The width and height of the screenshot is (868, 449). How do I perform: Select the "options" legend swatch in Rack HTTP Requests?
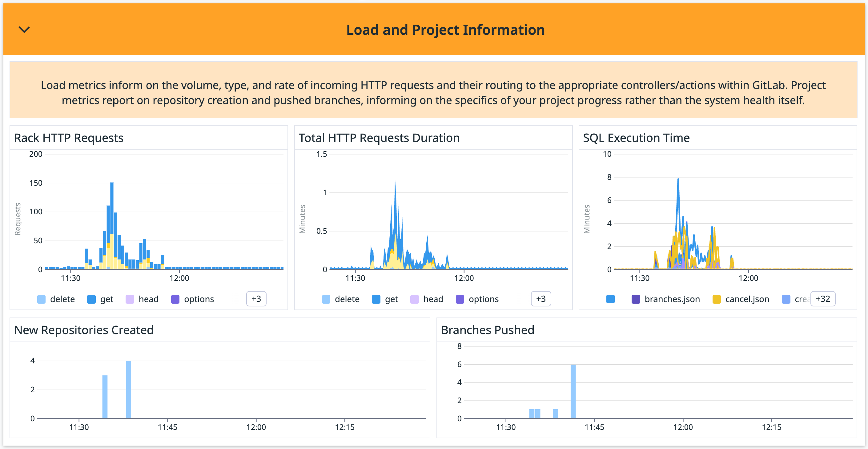tap(175, 299)
